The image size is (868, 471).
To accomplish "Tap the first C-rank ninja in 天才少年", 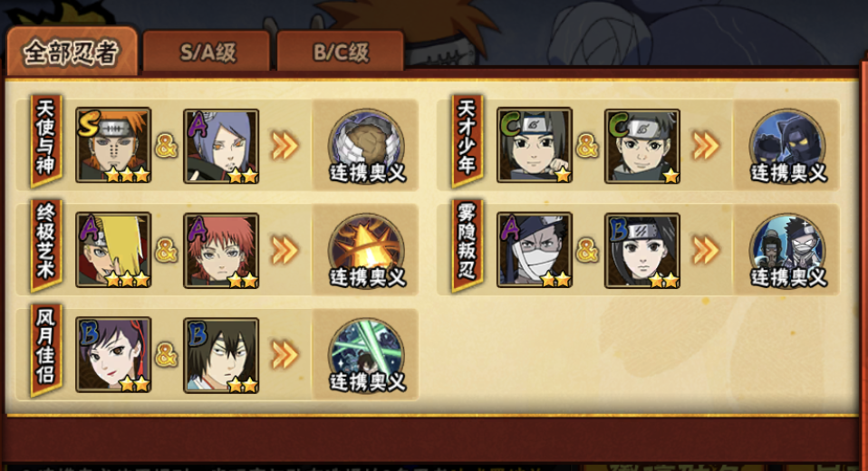I will (x=535, y=146).
